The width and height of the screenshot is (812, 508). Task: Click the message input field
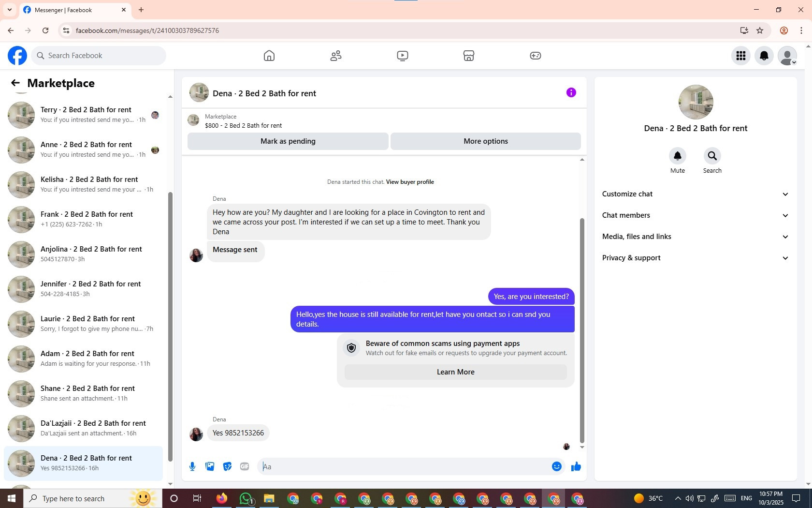point(405,466)
